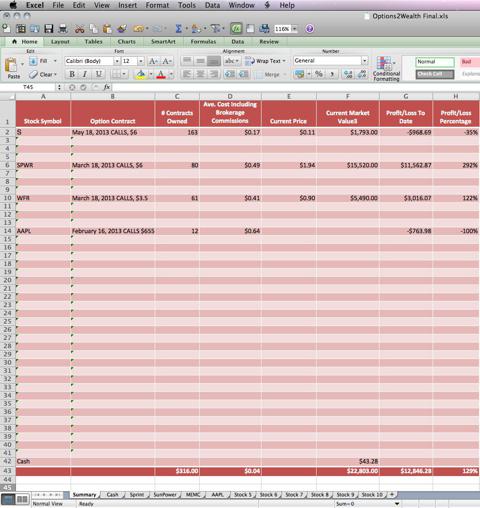Apply the Normal cell style
This screenshot has width=480, height=508.
pyautogui.click(x=435, y=62)
